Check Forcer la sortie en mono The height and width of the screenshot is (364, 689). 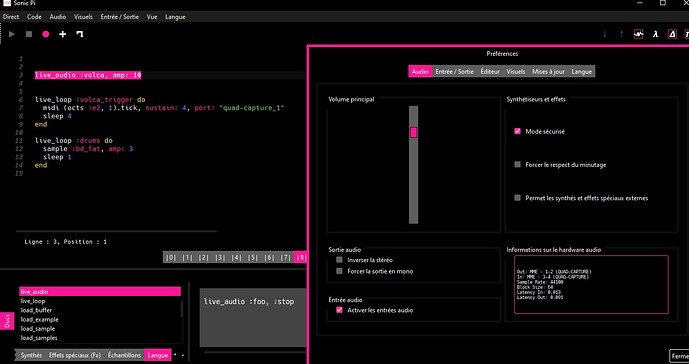coord(339,271)
